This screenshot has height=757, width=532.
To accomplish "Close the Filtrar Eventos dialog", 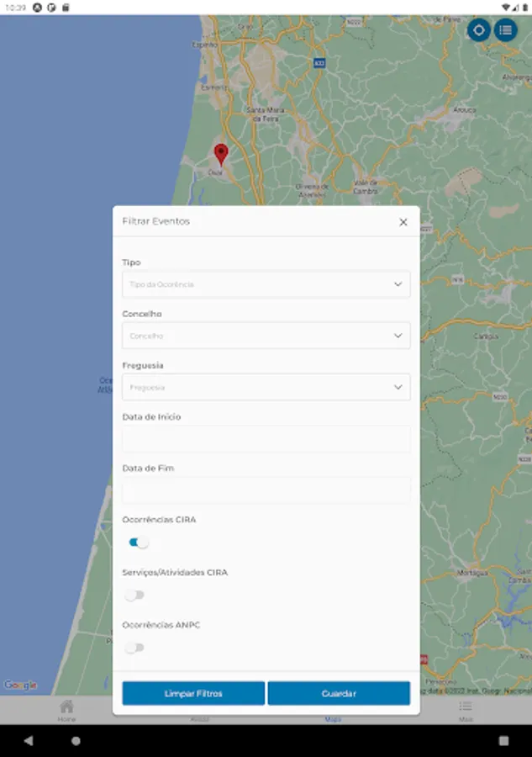I will coord(403,222).
